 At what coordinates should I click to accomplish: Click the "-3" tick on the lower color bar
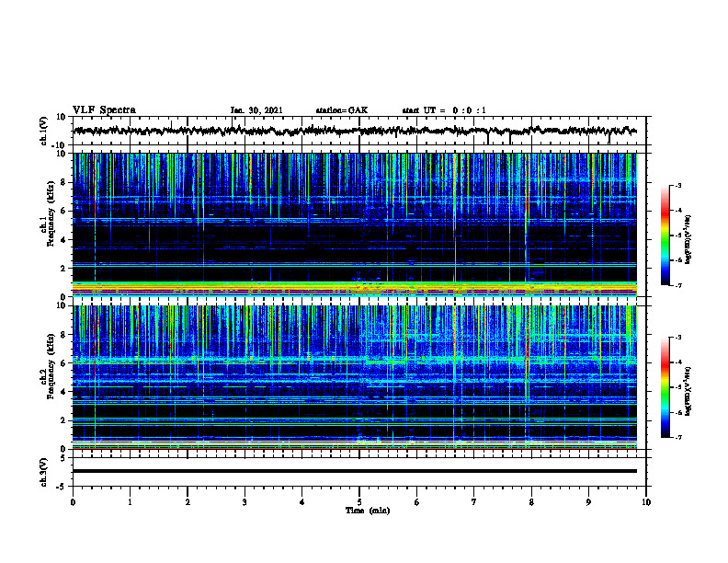678,338
